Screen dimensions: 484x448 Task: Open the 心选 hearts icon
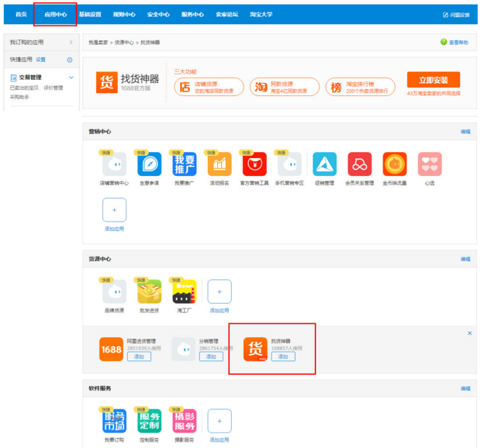tap(430, 164)
